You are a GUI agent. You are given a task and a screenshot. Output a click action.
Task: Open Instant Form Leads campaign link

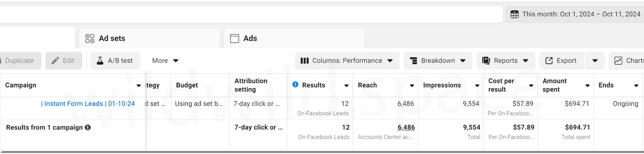coord(88,104)
